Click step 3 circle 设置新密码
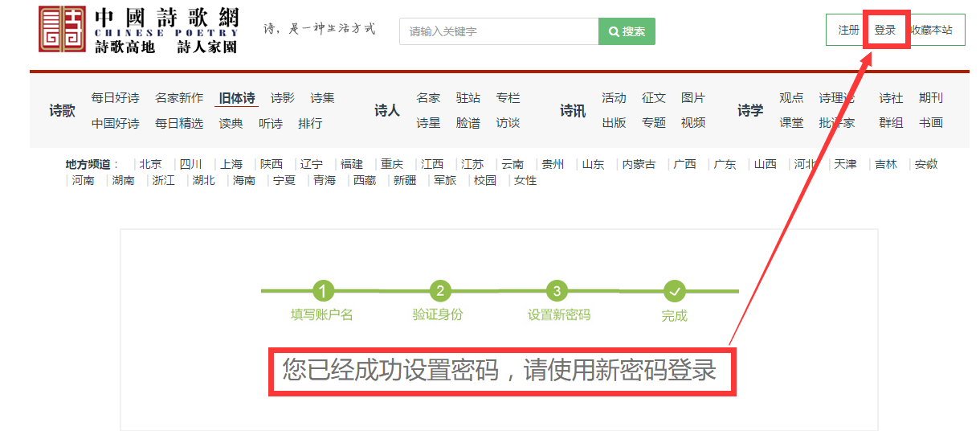Viewport: 980px width, 431px height. tap(557, 290)
